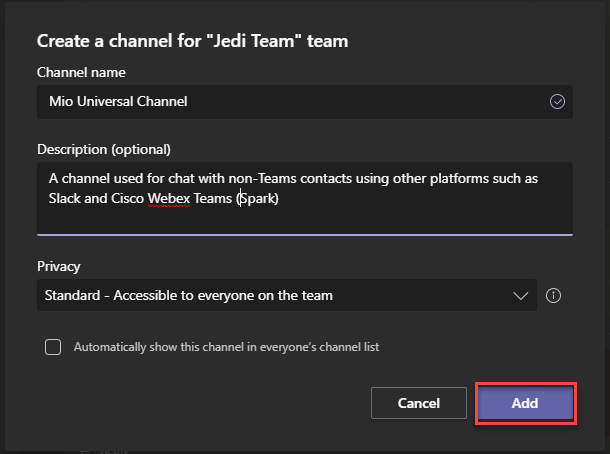Expand the Privacy dropdown chevron
Screen dimensions: 610x454
pos(519,295)
